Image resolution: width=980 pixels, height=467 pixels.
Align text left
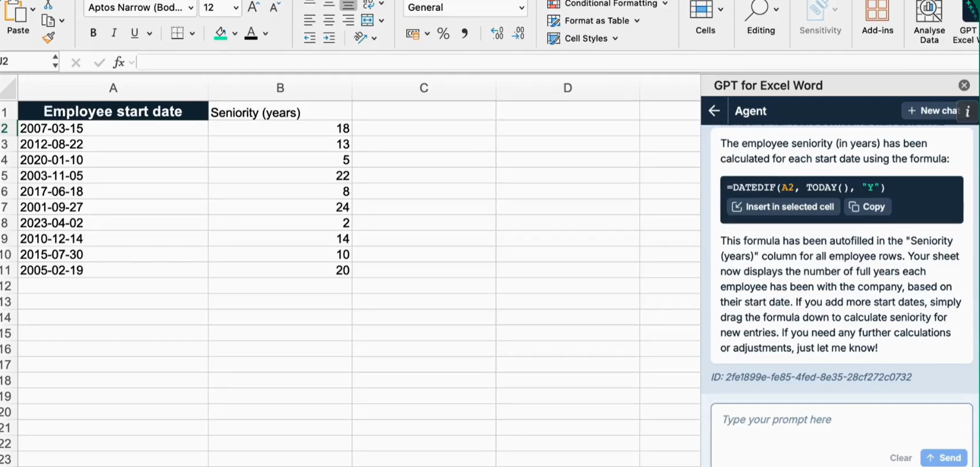[310, 21]
